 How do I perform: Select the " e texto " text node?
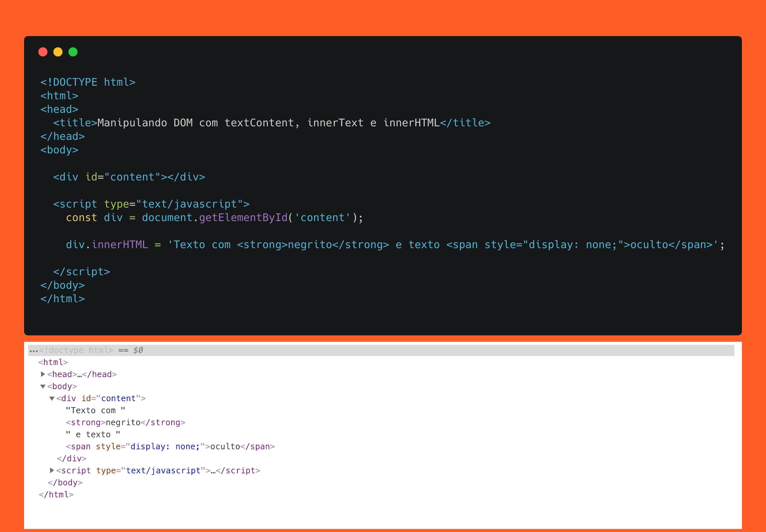93,434
